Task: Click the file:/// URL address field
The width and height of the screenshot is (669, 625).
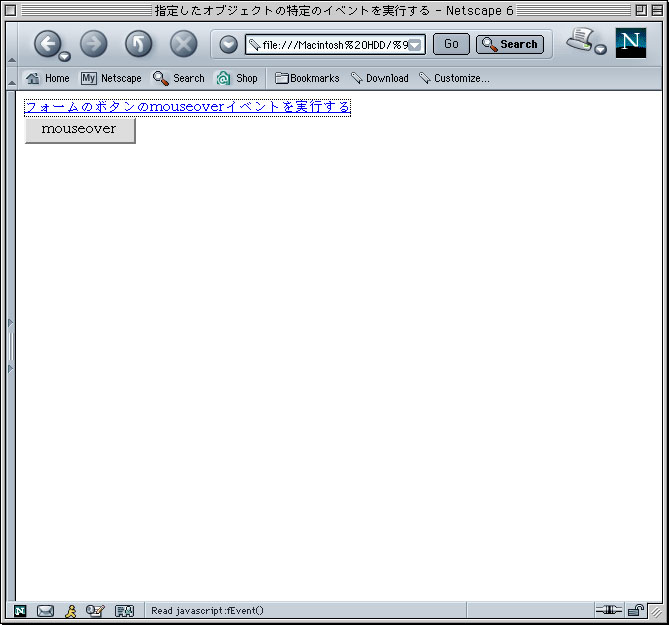Action: tap(335, 44)
